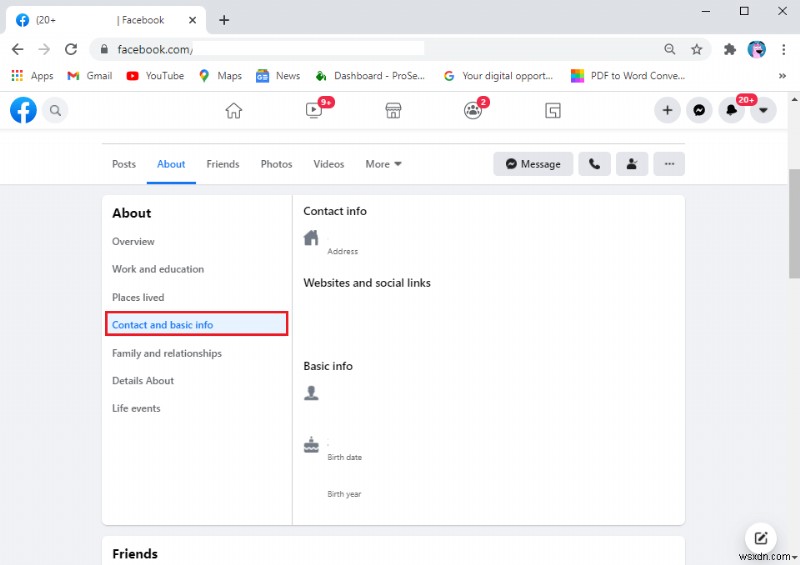This screenshot has width=800, height=565.
Task: Click the Birth date label
Action: pos(344,457)
